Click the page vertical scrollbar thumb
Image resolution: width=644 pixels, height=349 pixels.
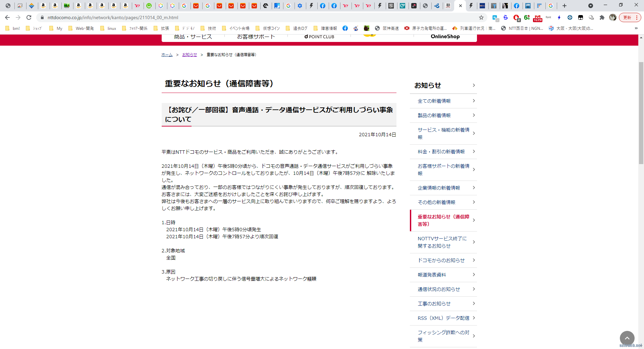coord(641,113)
